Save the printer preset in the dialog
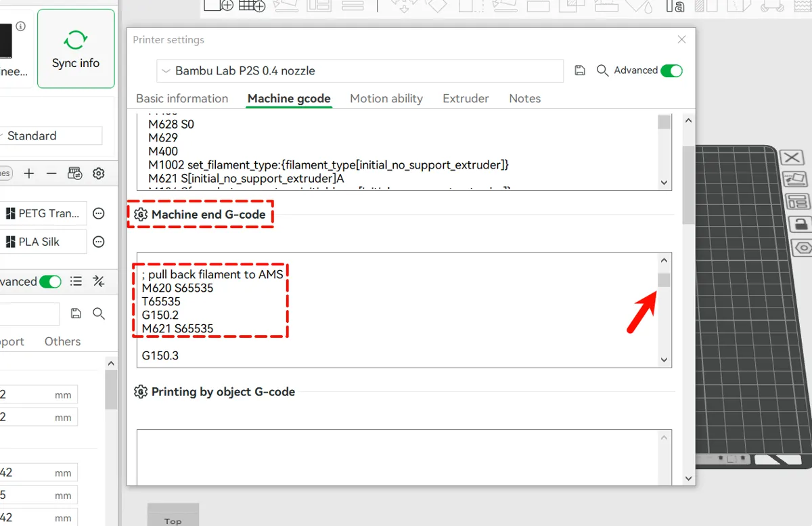The width and height of the screenshot is (812, 526). [580, 70]
